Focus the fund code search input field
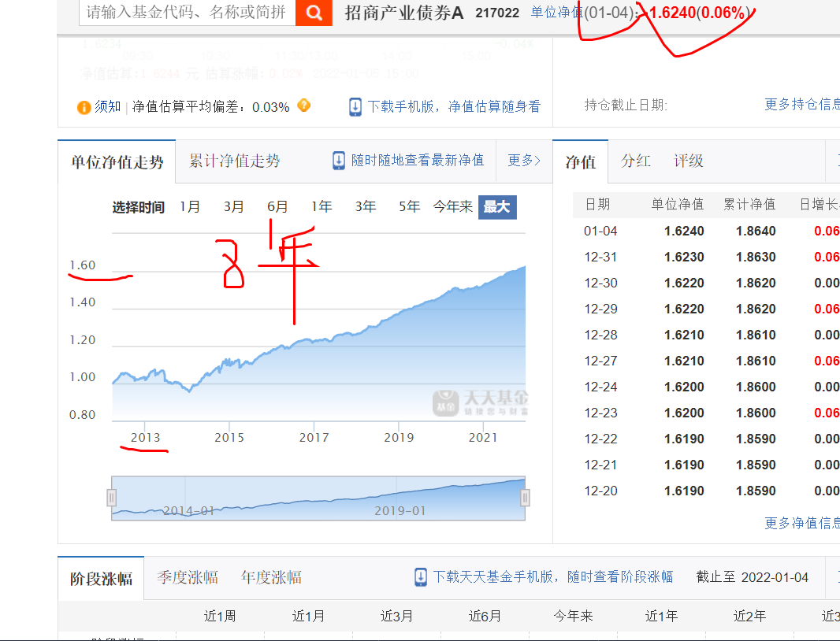The image size is (840, 641). pos(188,13)
